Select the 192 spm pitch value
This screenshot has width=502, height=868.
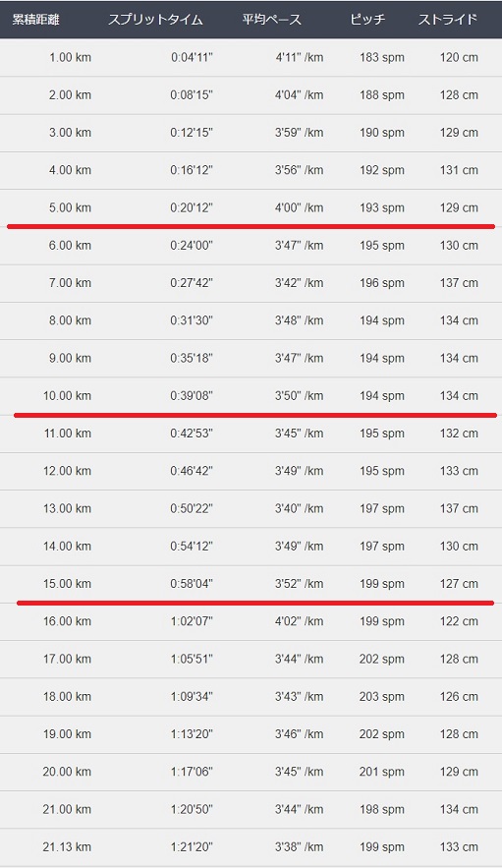[382, 170]
